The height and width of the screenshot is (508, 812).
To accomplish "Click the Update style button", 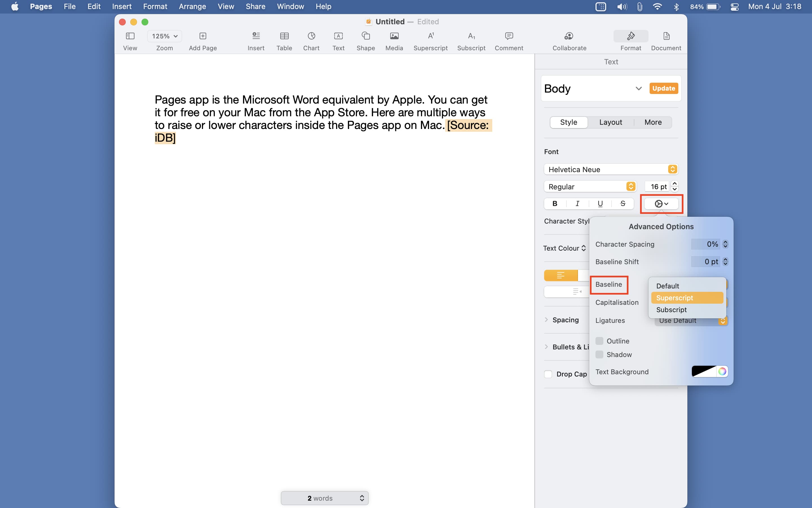I will pyautogui.click(x=664, y=88).
